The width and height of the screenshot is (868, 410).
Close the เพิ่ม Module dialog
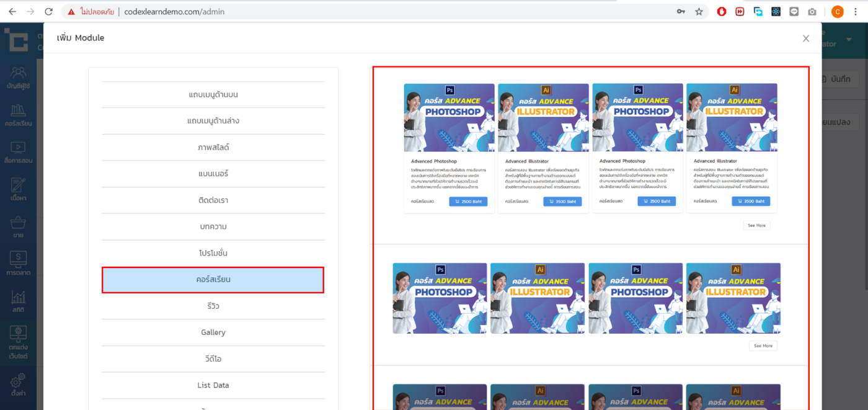tap(805, 38)
